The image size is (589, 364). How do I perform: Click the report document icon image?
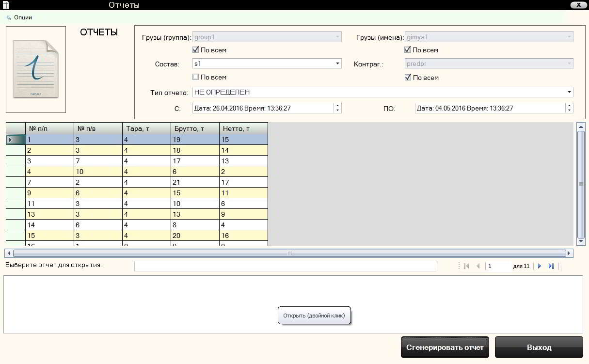pyautogui.click(x=36, y=69)
